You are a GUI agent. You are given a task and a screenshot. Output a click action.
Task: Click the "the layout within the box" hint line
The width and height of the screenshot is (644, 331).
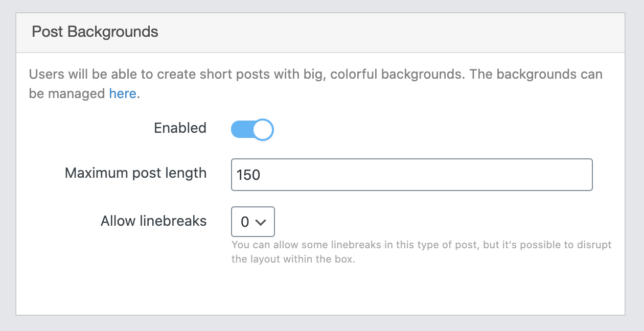click(293, 259)
